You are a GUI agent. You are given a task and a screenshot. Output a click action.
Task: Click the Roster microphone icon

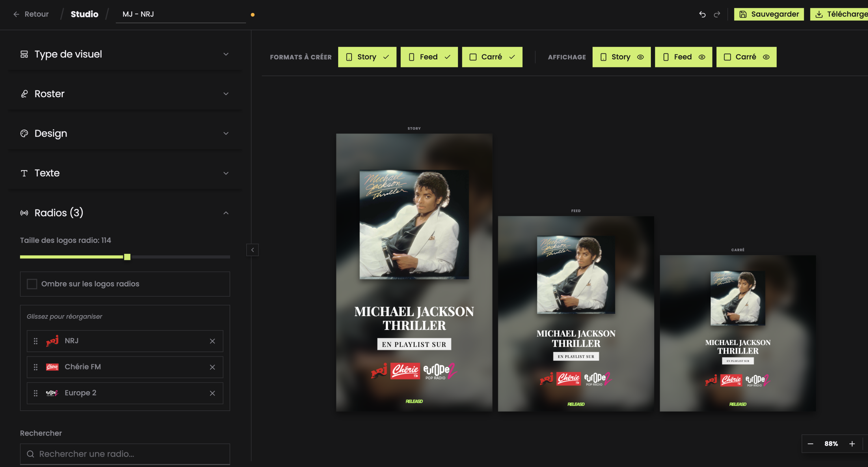[x=24, y=94]
